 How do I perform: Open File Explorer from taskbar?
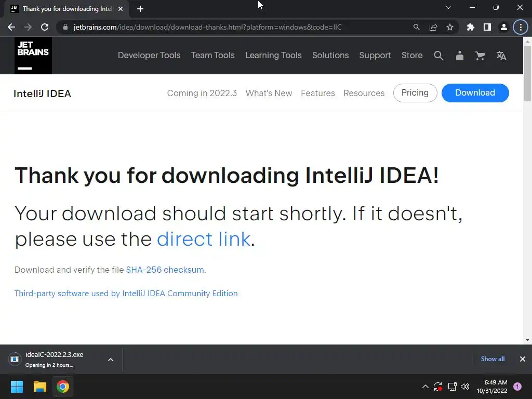[x=39, y=387]
